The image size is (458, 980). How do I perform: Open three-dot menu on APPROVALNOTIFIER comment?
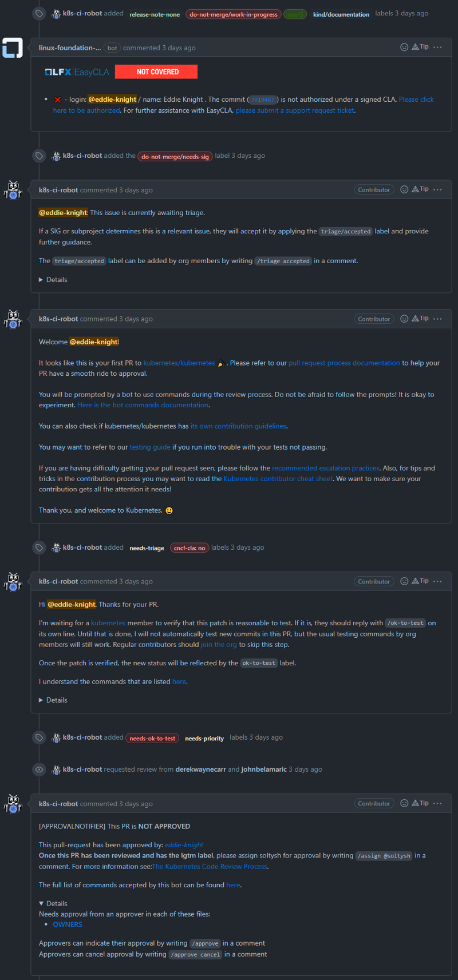(438, 803)
